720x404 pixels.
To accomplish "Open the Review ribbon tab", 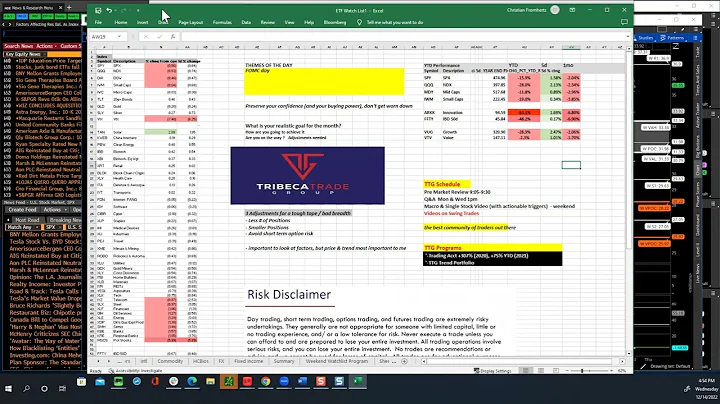I will (x=268, y=22).
